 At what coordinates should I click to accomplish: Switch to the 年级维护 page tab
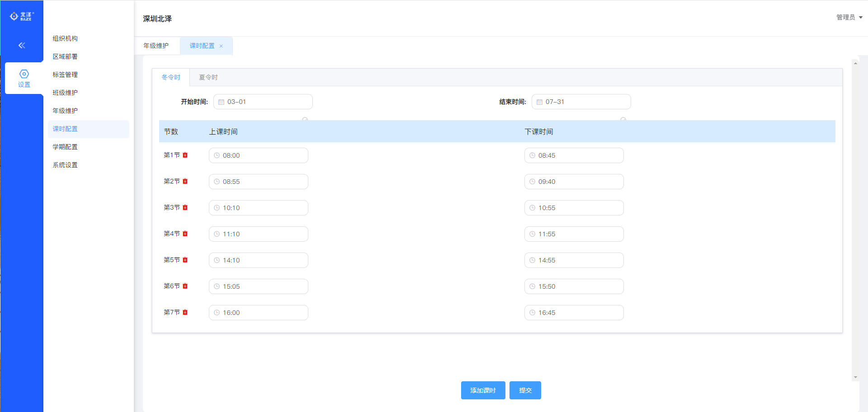point(156,46)
